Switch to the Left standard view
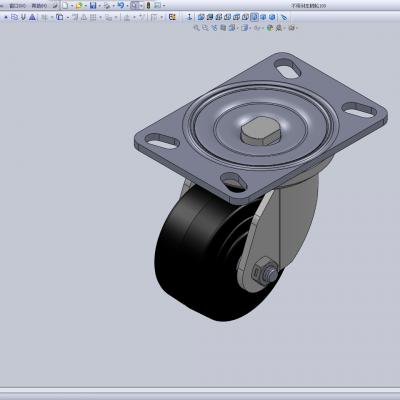The width and height of the screenshot is (400, 400). (219, 17)
